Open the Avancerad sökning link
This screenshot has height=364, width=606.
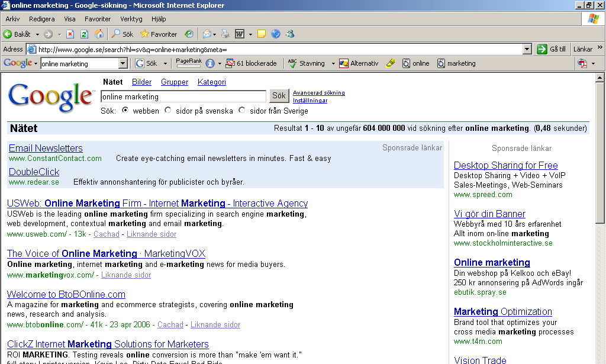(319, 93)
